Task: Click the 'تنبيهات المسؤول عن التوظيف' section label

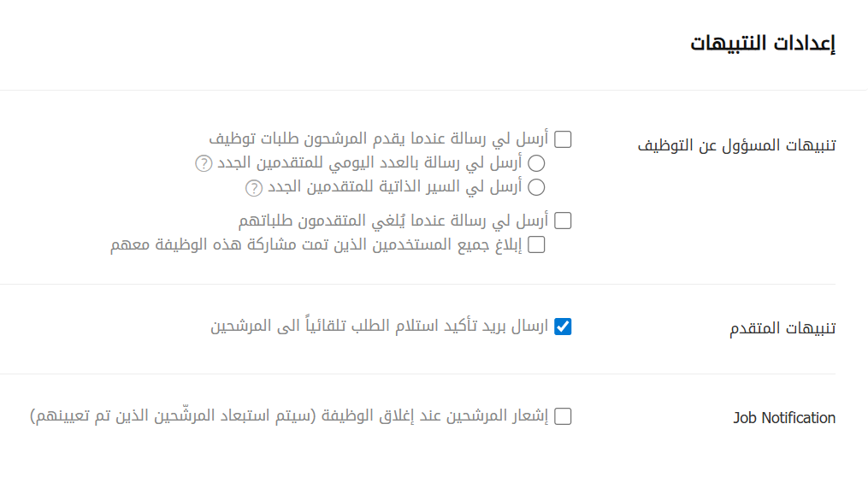Action: click(736, 144)
